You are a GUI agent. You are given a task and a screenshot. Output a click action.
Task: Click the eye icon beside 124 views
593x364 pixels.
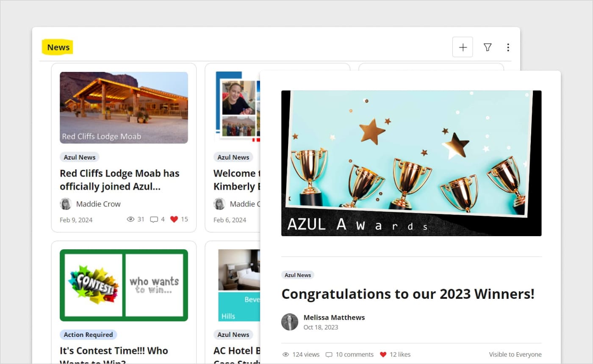[285, 355]
